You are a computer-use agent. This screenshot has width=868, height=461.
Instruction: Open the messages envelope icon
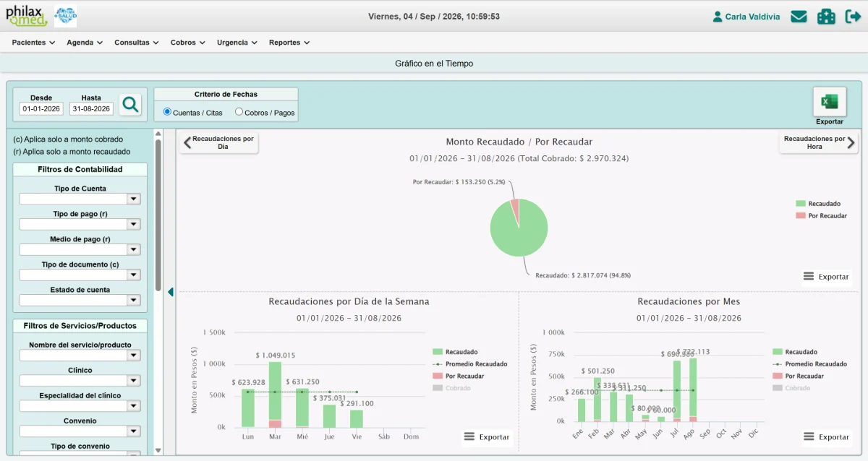(799, 17)
